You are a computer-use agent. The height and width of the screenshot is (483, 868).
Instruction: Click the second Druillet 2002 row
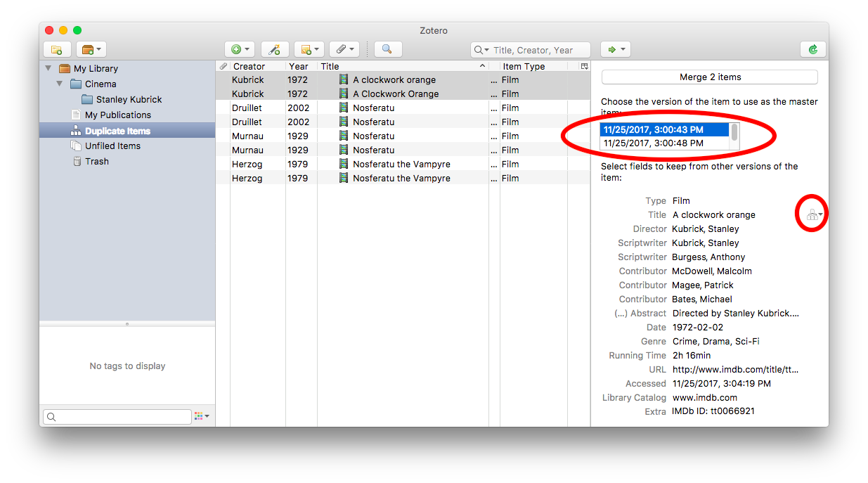[403, 122]
